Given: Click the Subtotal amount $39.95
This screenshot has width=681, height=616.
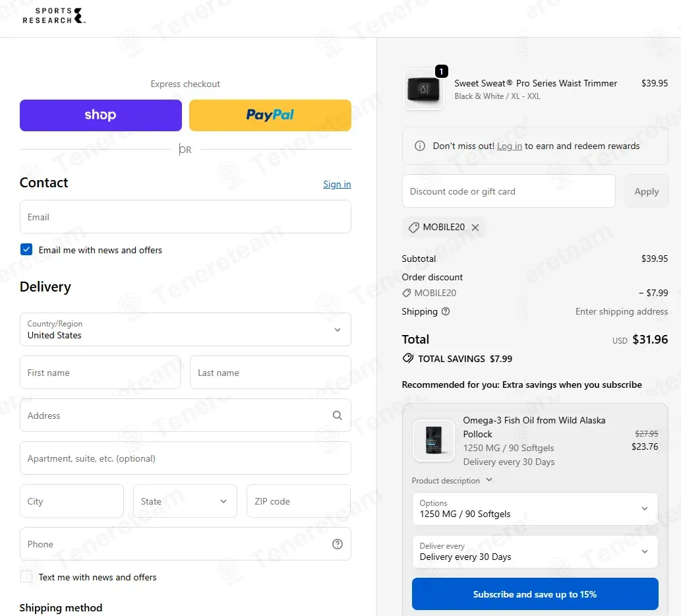Looking at the screenshot, I should pos(655,259).
